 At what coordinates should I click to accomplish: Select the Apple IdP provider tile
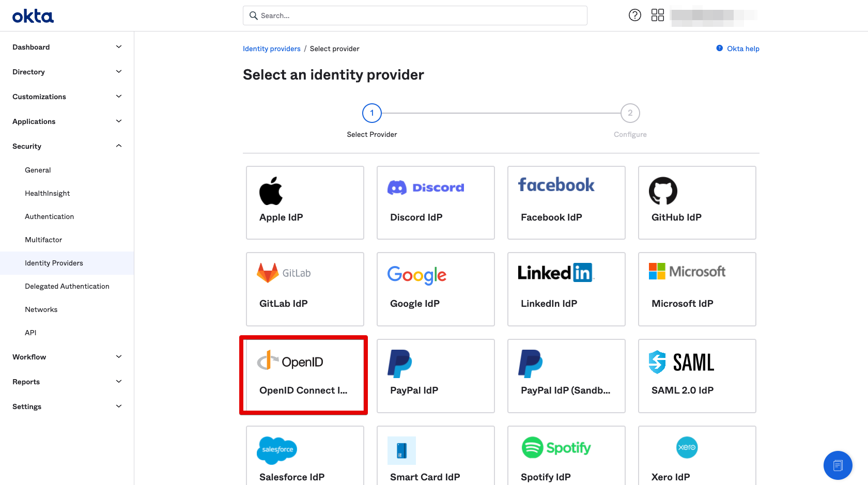305,202
